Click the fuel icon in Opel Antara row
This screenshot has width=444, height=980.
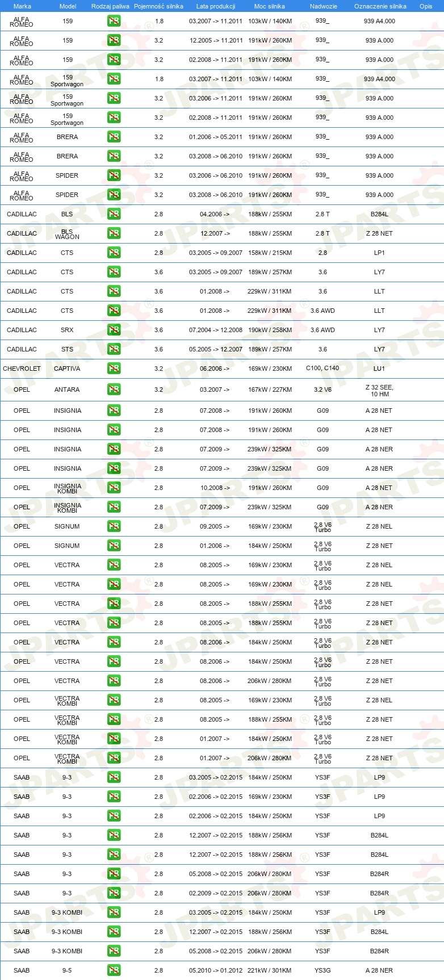pyautogui.click(x=114, y=390)
